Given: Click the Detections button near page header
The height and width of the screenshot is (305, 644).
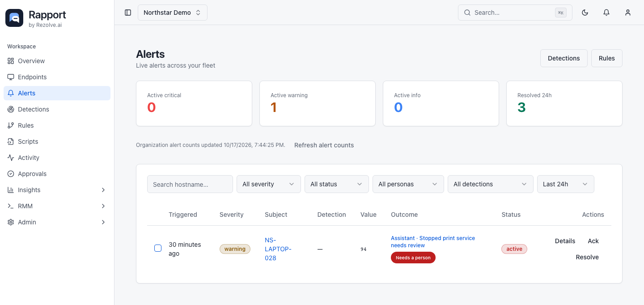Looking at the screenshot, I should coord(564,58).
